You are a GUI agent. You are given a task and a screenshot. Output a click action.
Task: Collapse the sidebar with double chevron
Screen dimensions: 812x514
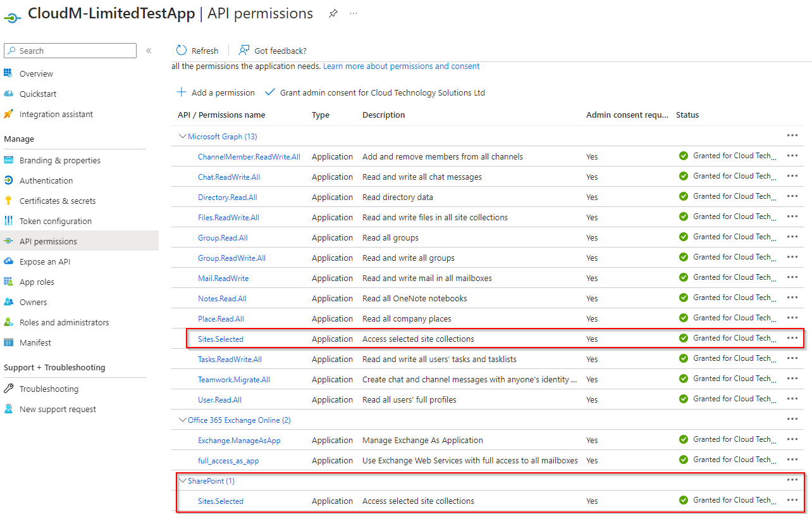(x=149, y=51)
